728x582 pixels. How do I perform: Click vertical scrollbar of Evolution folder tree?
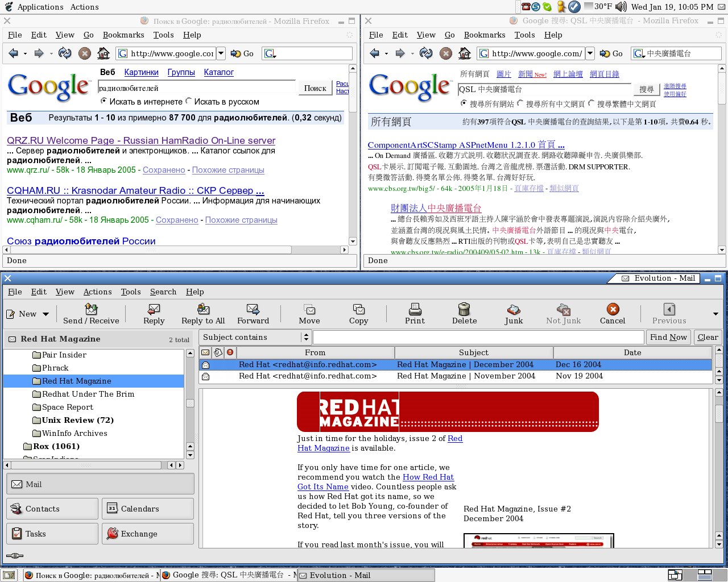[190, 403]
